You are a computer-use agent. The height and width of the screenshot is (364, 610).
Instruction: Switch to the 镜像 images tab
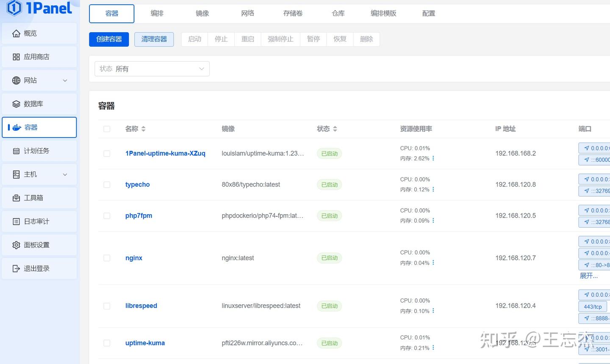[x=202, y=13]
